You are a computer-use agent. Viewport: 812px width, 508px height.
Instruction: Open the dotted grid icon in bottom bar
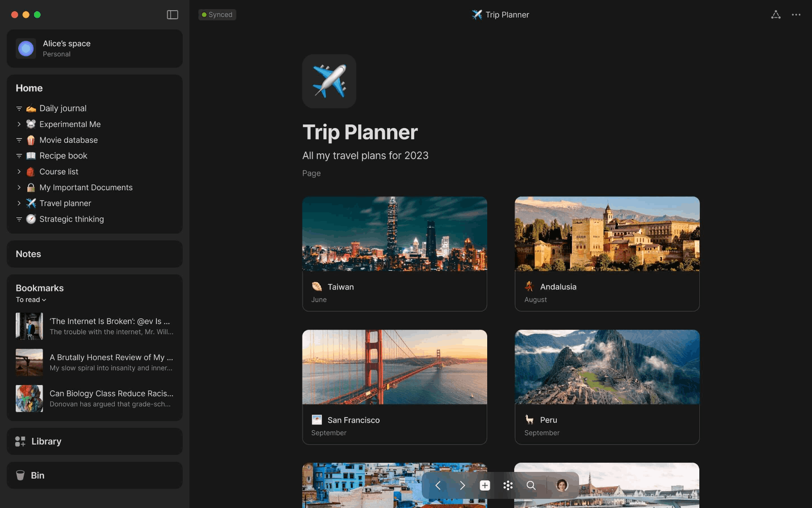(507, 486)
